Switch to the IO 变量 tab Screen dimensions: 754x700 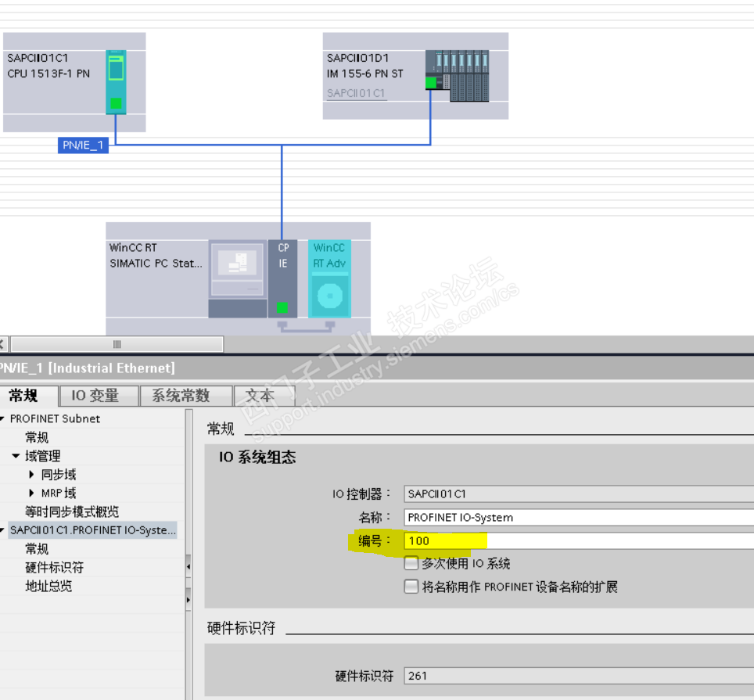[99, 396]
